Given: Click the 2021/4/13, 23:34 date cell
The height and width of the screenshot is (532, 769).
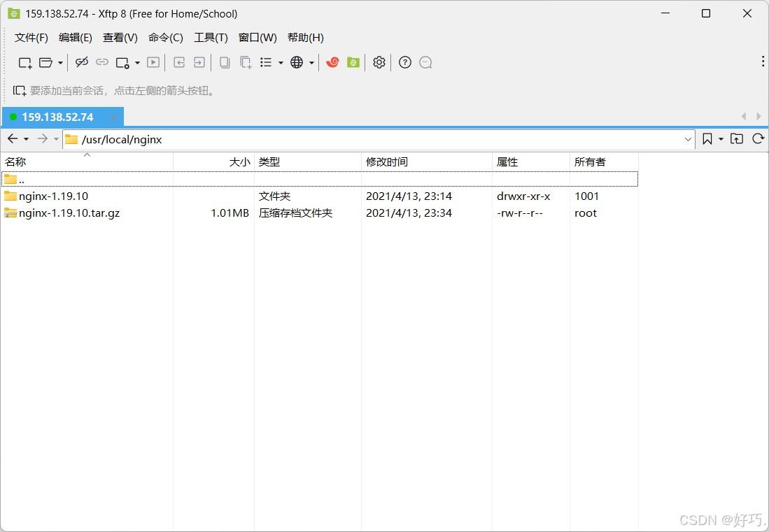Looking at the screenshot, I should tap(409, 213).
